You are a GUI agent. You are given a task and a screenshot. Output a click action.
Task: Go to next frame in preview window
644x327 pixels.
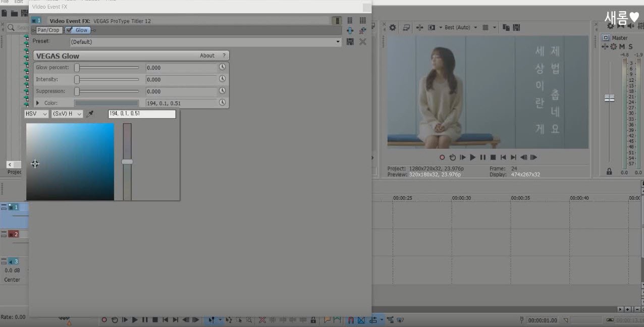(x=533, y=157)
